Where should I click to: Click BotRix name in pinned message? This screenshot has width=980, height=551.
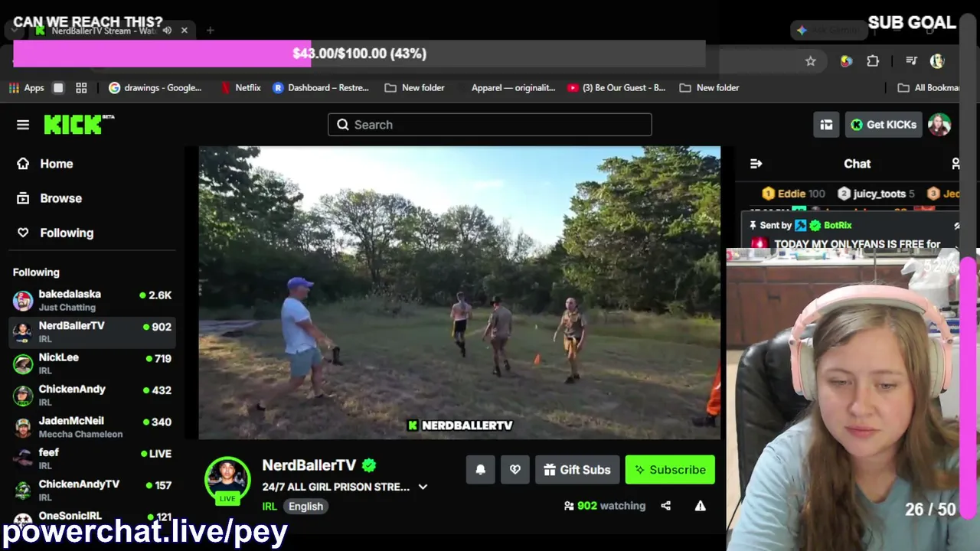tap(838, 225)
